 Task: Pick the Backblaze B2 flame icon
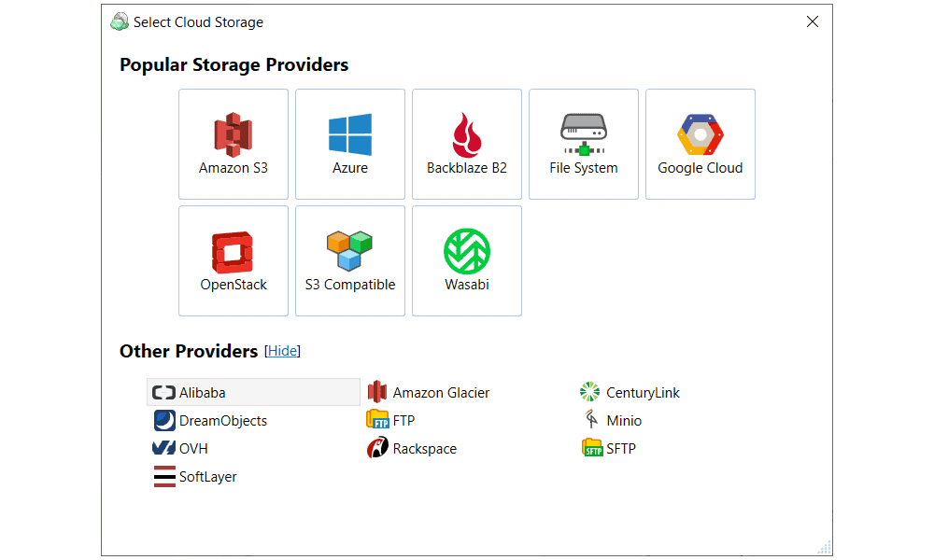point(466,134)
